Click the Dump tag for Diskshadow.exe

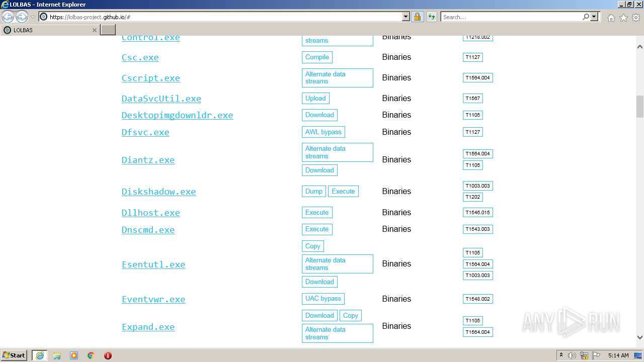click(x=313, y=192)
